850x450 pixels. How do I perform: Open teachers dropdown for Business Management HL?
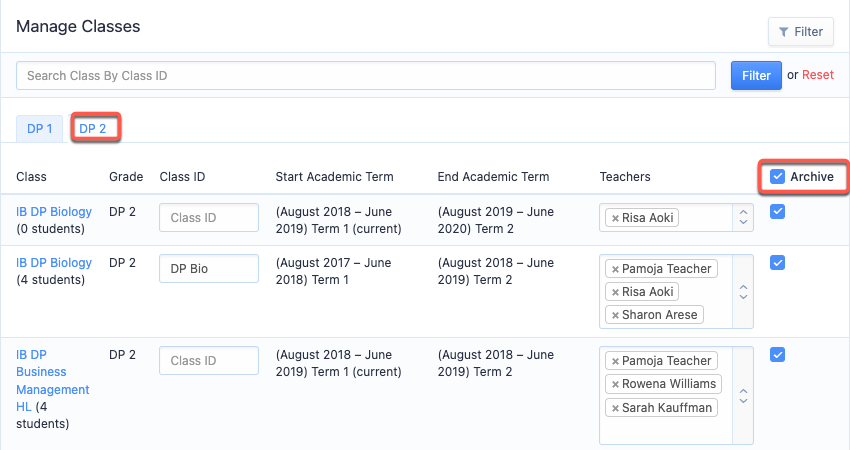[x=743, y=396]
